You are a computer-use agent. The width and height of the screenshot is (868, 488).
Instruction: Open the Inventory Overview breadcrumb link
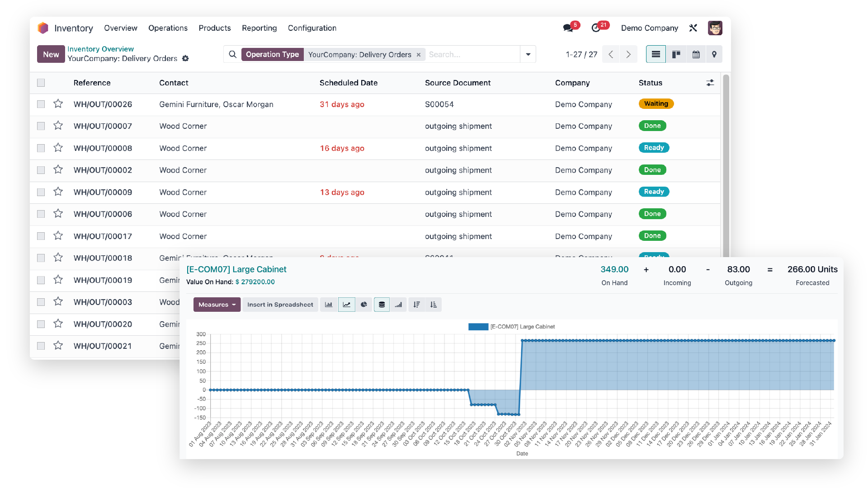point(100,49)
